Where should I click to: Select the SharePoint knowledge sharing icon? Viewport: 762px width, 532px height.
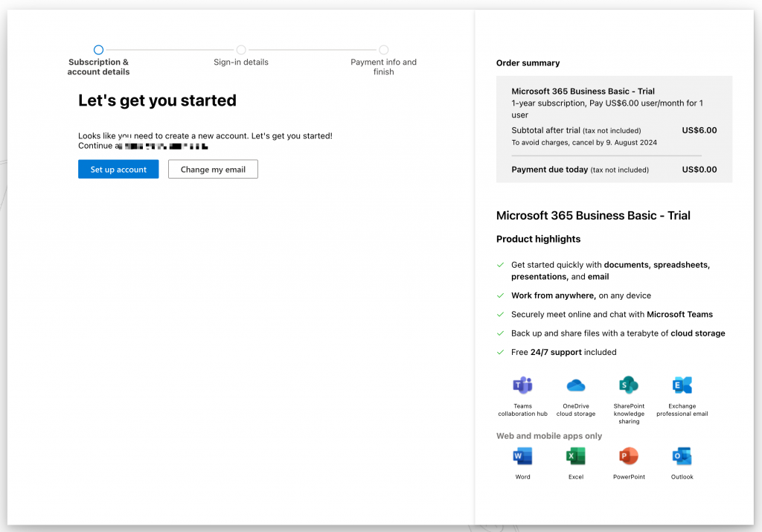629,385
